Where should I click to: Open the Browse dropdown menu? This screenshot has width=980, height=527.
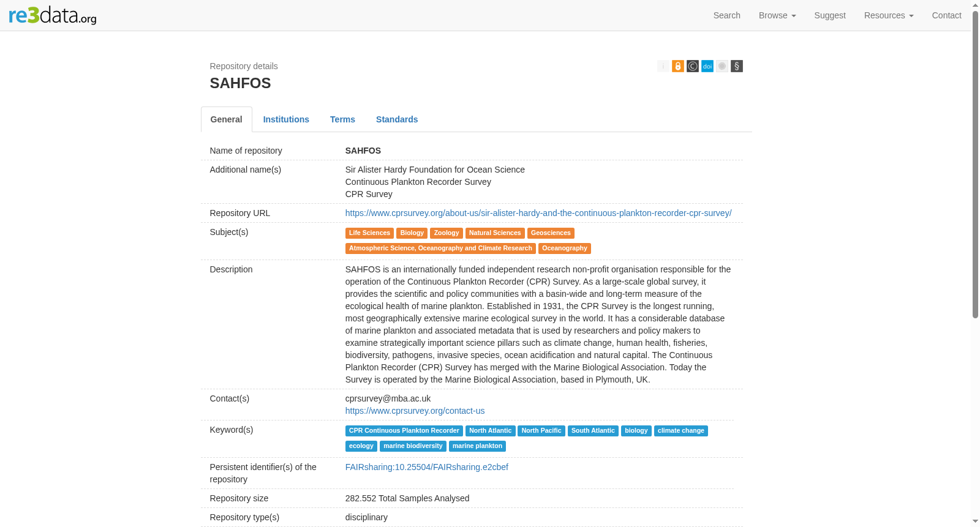tap(777, 15)
